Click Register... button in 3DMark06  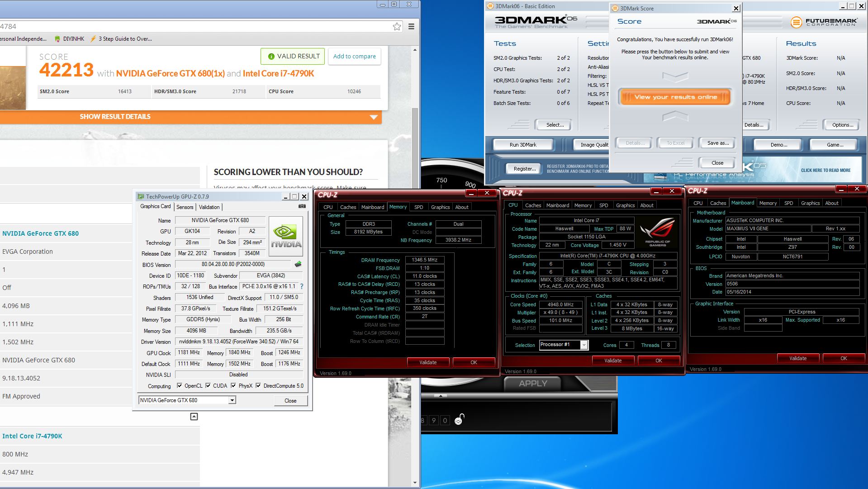pyautogui.click(x=524, y=169)
